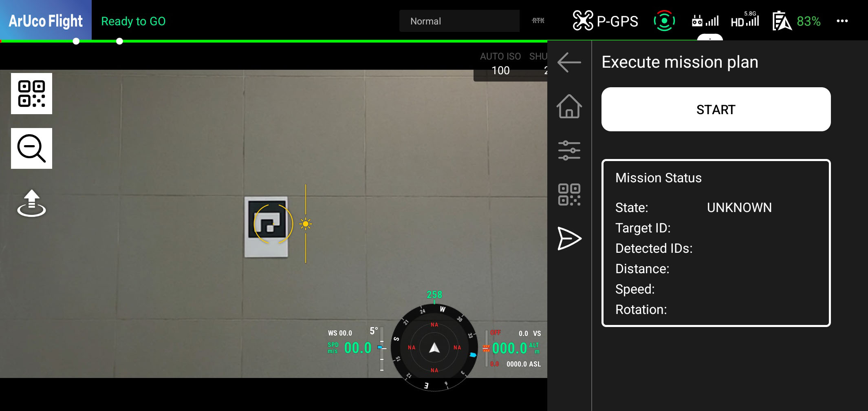Open the home panel icon
Image resolution: width=868 pixels, height=411 pixels.
coord(569,106)
